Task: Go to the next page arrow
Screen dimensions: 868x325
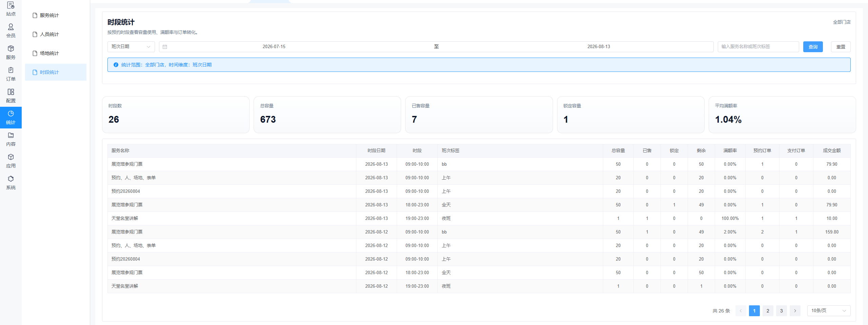Action: 795,311
